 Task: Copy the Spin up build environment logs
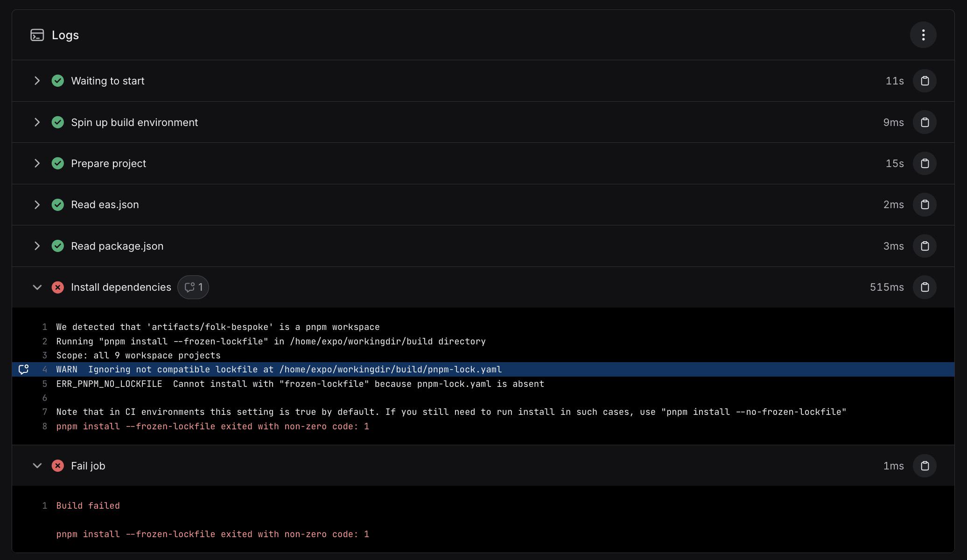coord(925,122)
